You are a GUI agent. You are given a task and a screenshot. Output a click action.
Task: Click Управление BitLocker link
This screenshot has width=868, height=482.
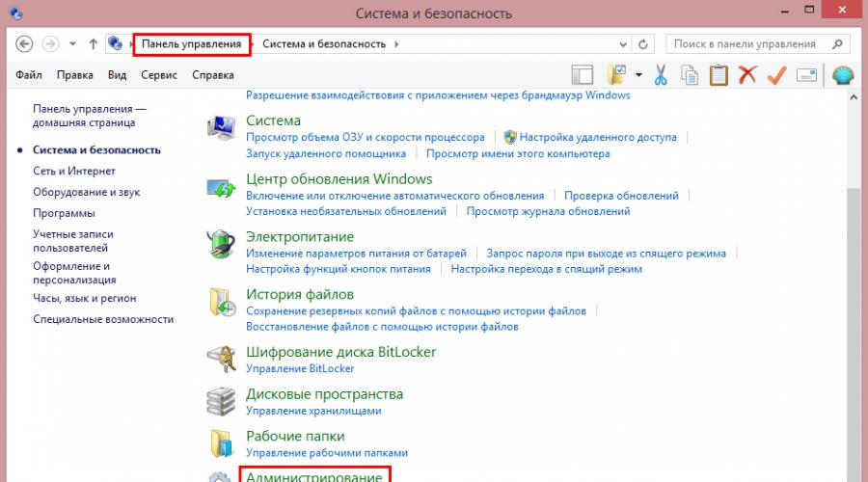point(300,368)
